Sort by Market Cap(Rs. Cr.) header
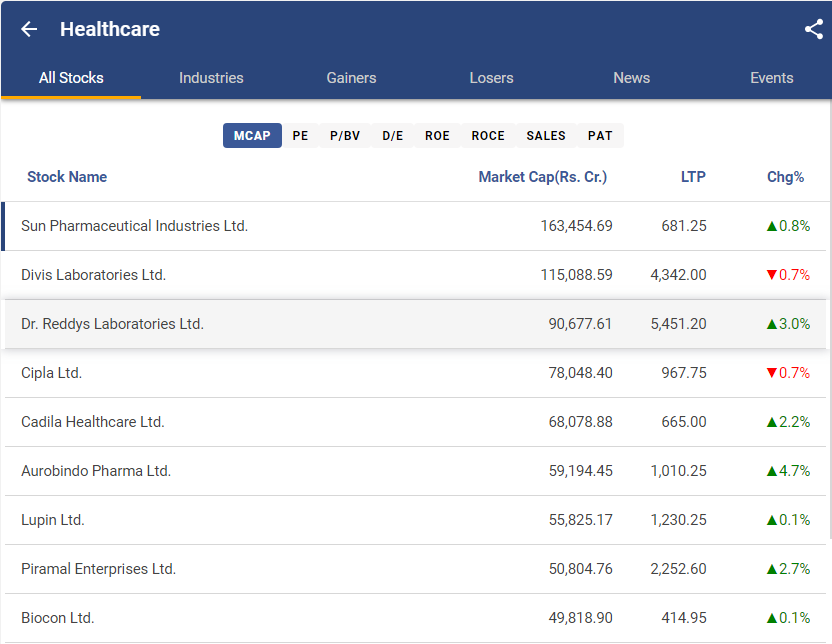 coord(543,177)
